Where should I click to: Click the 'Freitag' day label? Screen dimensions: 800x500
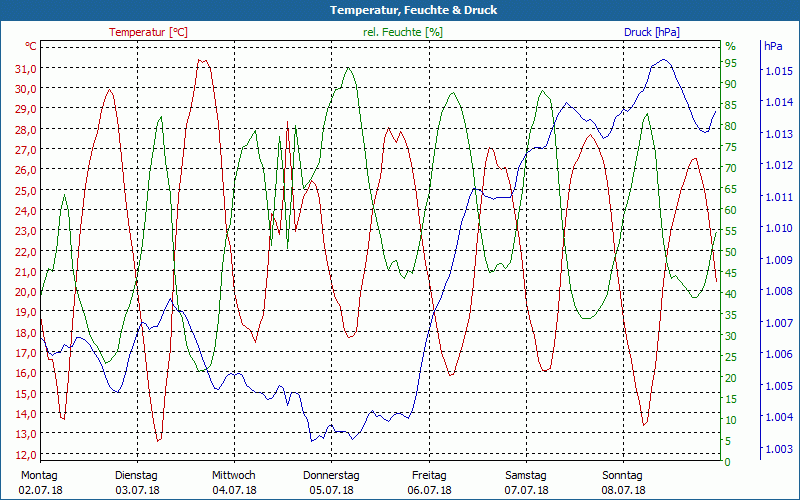point(429,475)
